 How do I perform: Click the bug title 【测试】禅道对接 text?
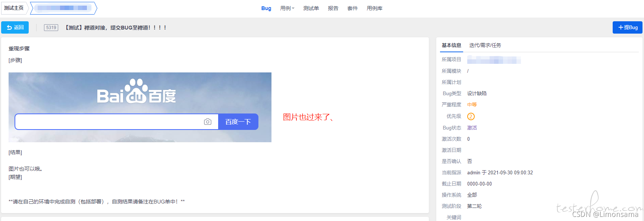pyautogui.click(x=116, y=28)
